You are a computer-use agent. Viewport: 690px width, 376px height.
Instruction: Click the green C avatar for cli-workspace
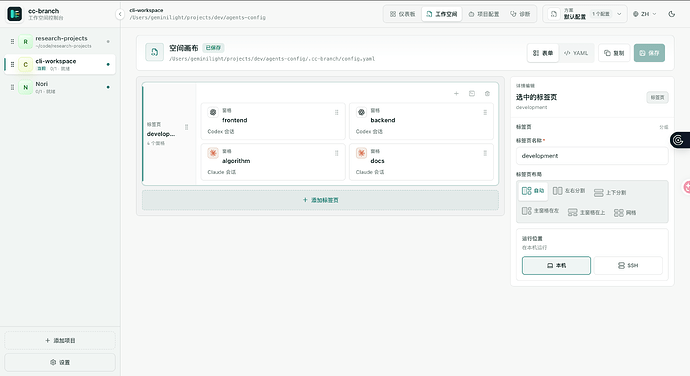coord(26,64)
